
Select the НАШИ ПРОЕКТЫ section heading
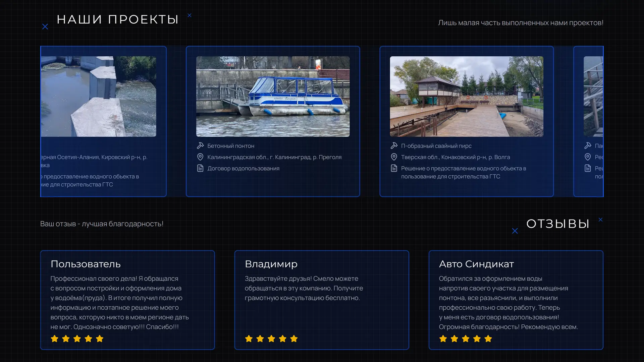tap(118, 19)
